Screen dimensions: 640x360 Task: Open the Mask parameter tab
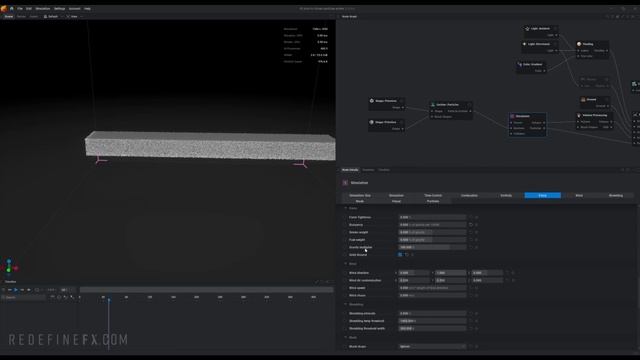(360, 201)
